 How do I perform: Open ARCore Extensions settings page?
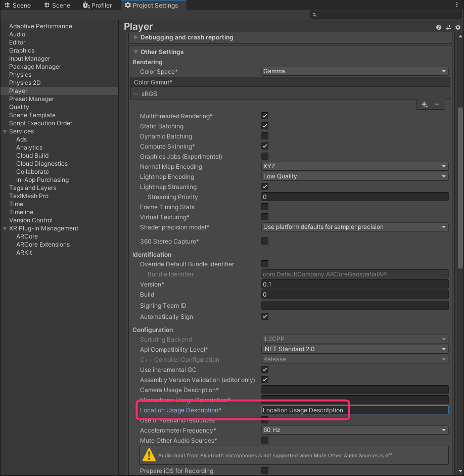pos(43,245)
